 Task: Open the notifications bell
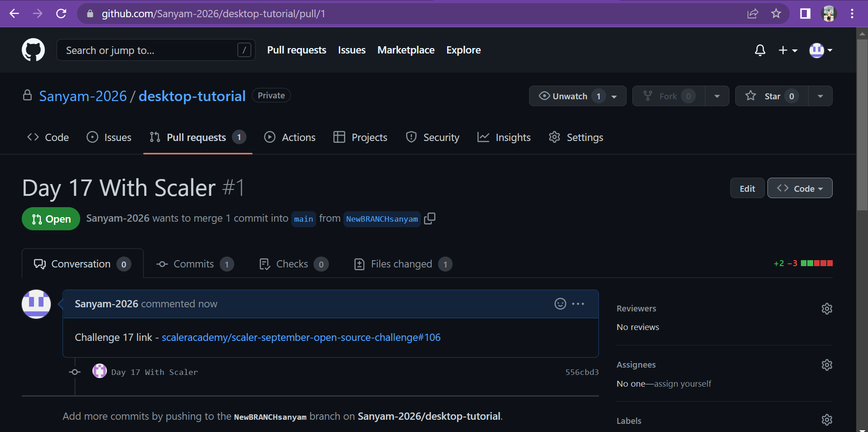(760, 50)
